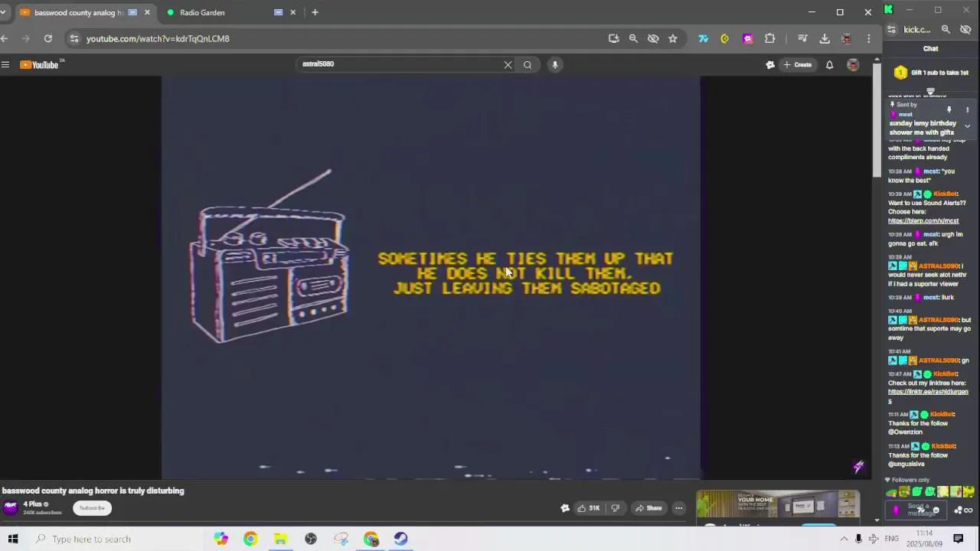Image resolution: width=980 pixels, height=551 pixels.
Task: Click the Kick window zoom icon
Action: 946,30
